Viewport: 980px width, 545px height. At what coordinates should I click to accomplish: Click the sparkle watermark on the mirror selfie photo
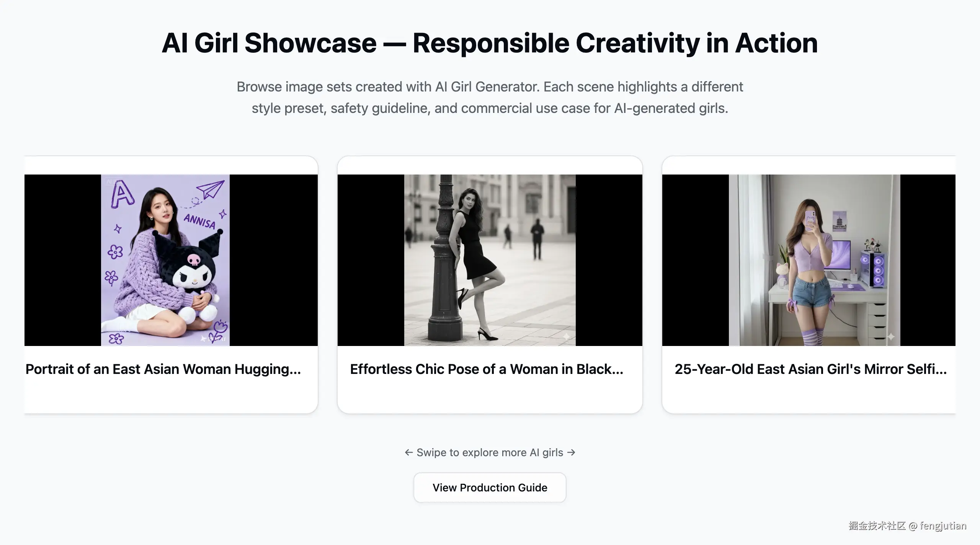tap(891, 336)
